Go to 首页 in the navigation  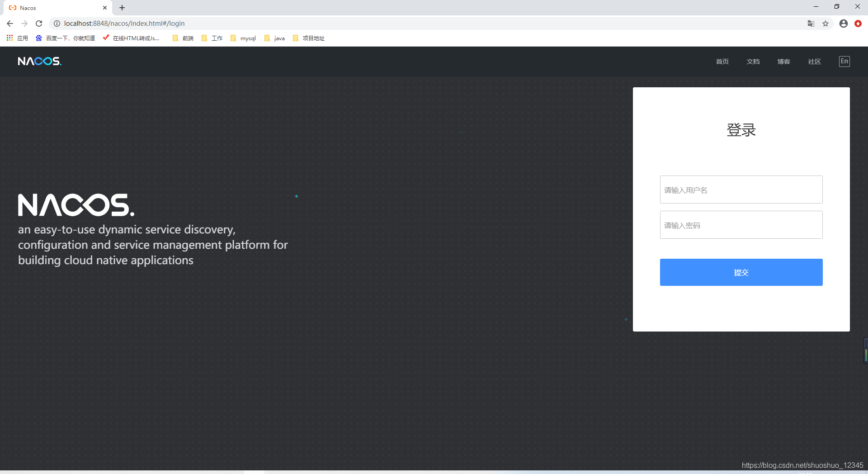click(722, 62)
